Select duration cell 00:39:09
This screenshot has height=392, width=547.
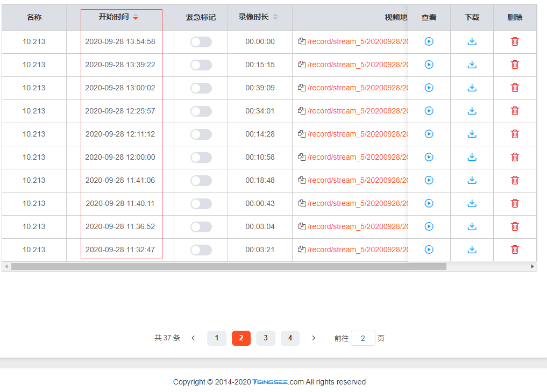[260, 88]
